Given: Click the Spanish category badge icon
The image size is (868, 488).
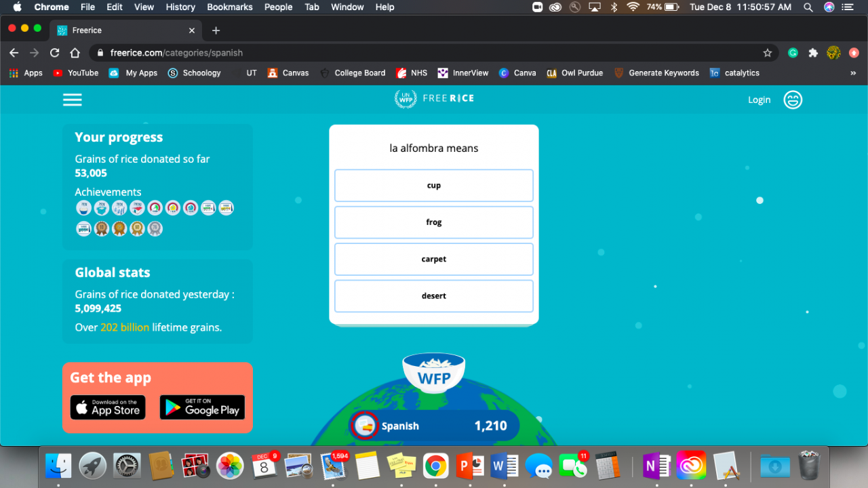Looking at the screenshot, I should (x=365, y=426).
